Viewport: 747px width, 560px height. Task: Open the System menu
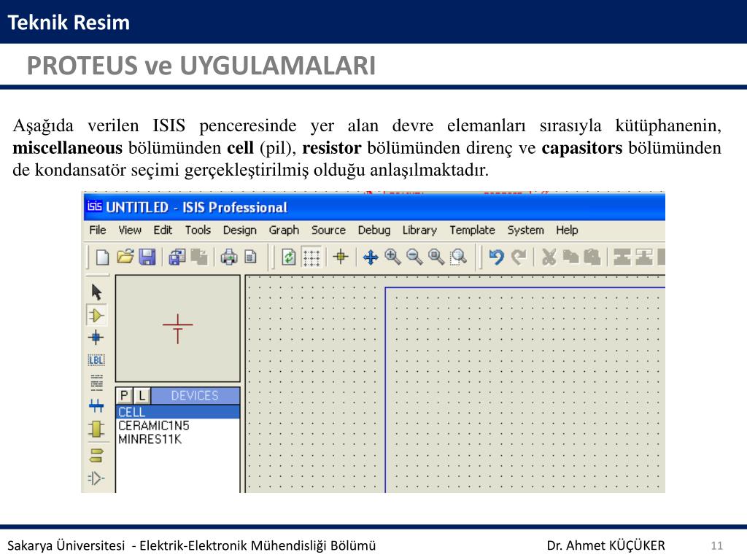point(525,230)
